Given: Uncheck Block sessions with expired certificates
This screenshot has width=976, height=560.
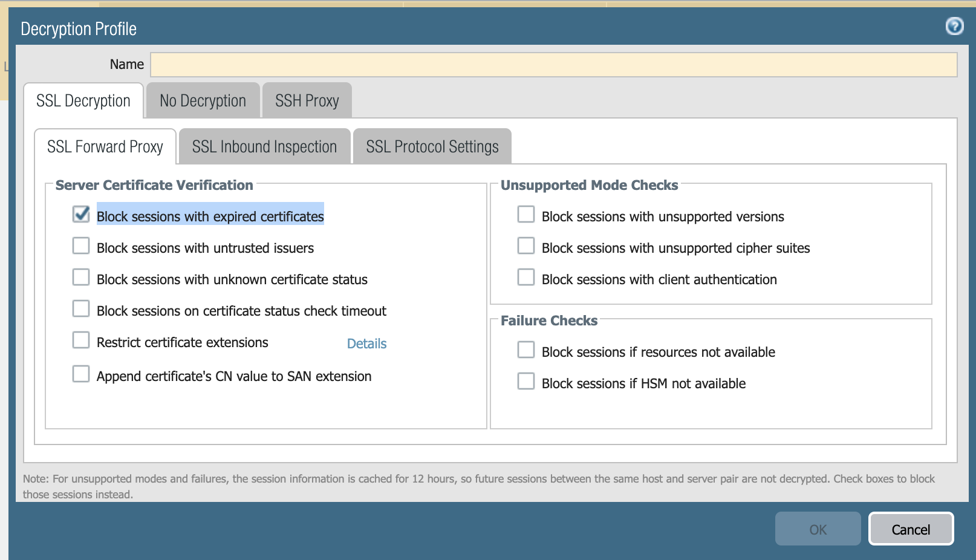Looking at the screenshot, I should (81, 214).
